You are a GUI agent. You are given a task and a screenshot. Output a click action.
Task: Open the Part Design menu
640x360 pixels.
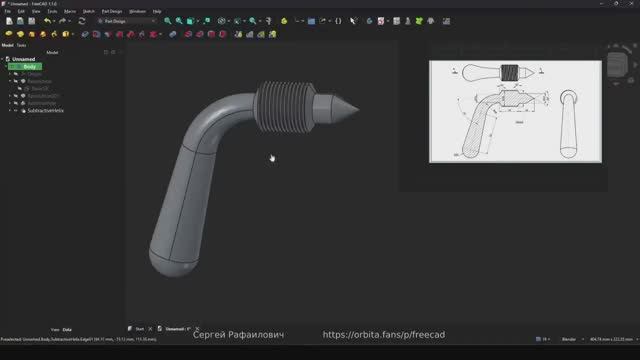click(112, 11)
